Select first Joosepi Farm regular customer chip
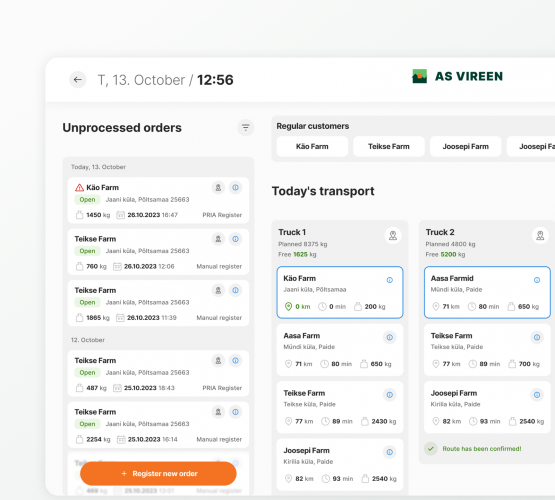 point(465,146)
